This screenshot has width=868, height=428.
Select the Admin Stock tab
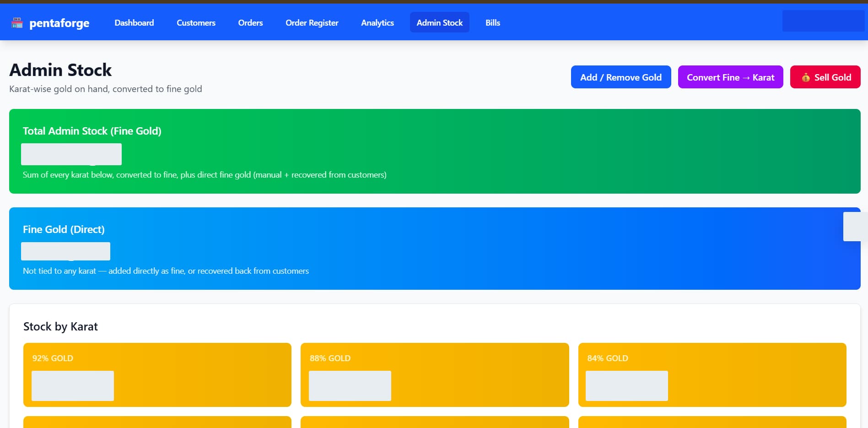click(x=440, y=22)
